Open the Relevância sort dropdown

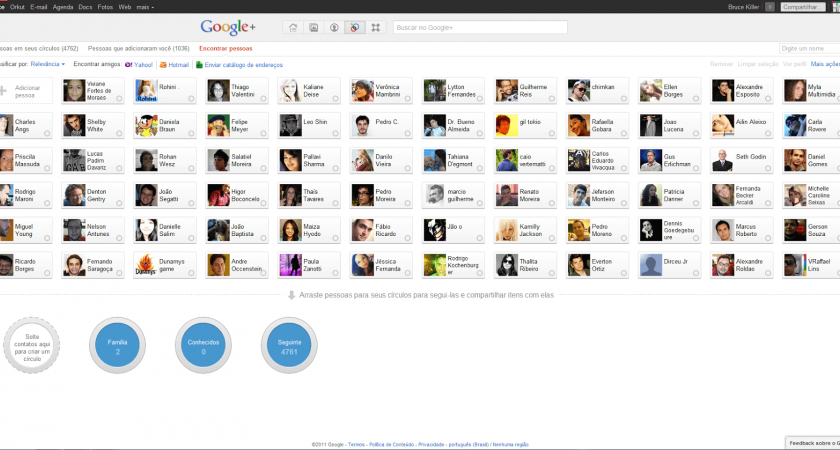pyautogui.click(x=48, y=64)
